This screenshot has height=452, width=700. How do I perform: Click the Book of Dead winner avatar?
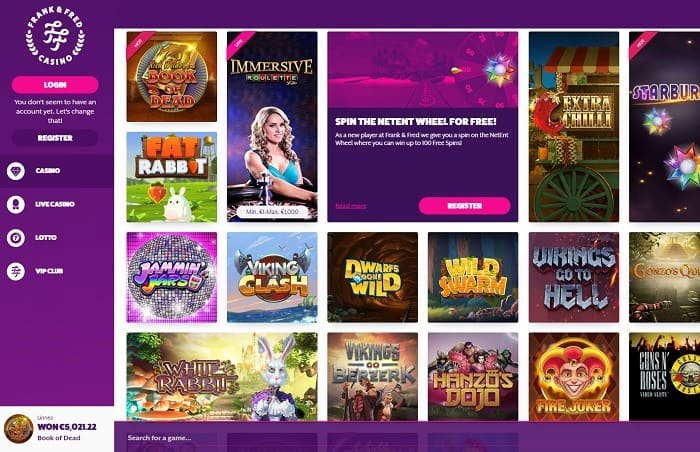click(18, 428)
